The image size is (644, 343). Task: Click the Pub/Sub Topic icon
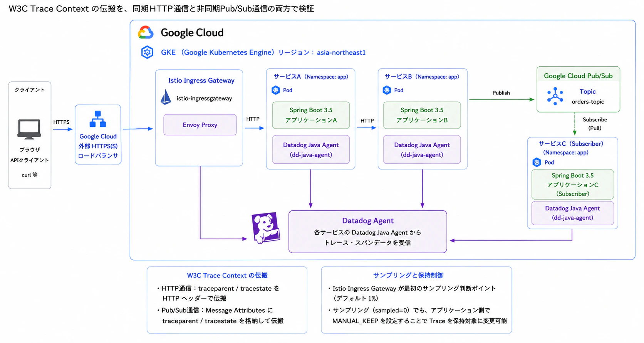[555, 96]
